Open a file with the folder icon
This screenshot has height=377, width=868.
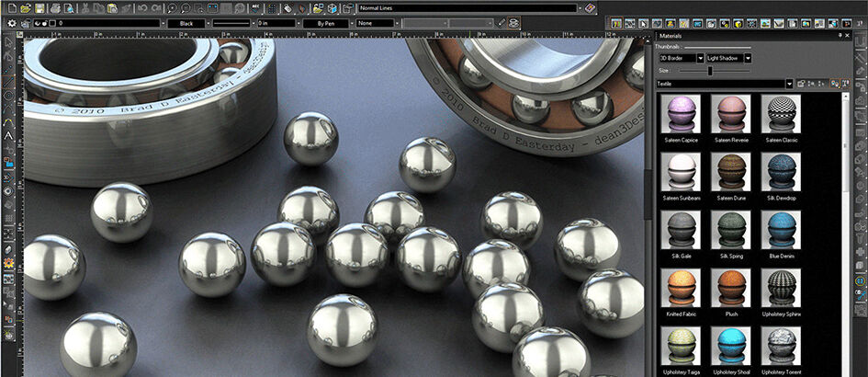pyautogui.click(x=26, y=8)
